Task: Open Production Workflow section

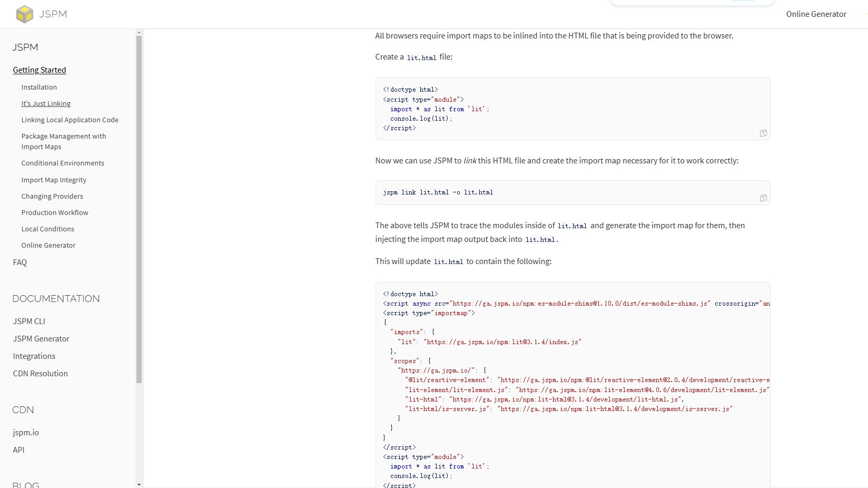Action: tap(55, 212)
